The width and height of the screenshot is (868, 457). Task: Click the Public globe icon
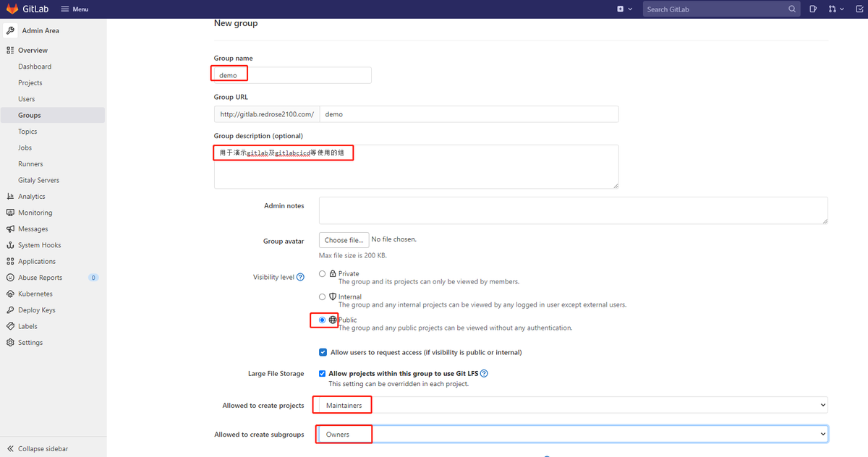click(333, 320)
